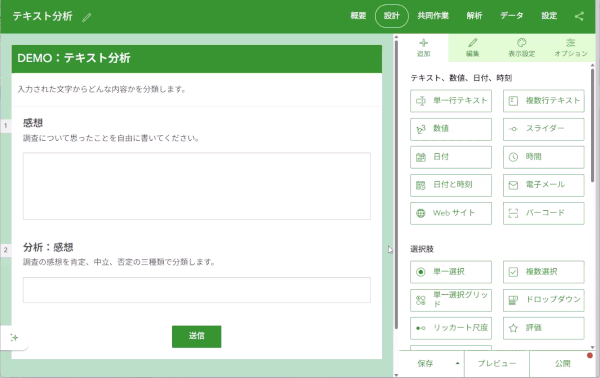
Task: Click the form canvas vertical scrollbar
Action: 396,184
